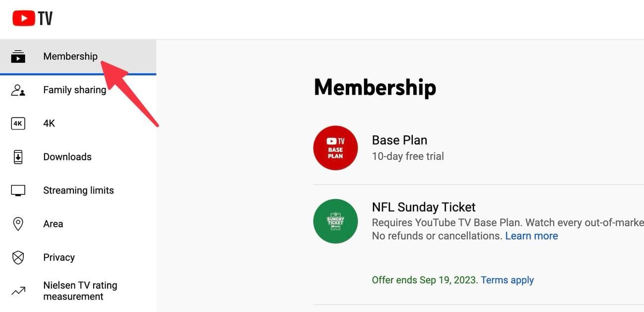Screen dimensions: 644x312
Task: Click the Downloads phone icon
Action: tap(18, 157)
